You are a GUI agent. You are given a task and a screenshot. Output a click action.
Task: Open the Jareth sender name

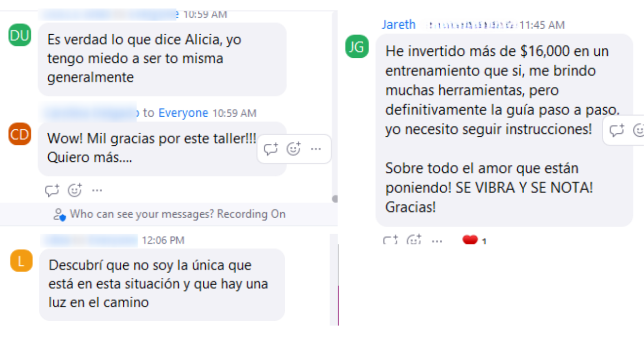pos(398,25)
